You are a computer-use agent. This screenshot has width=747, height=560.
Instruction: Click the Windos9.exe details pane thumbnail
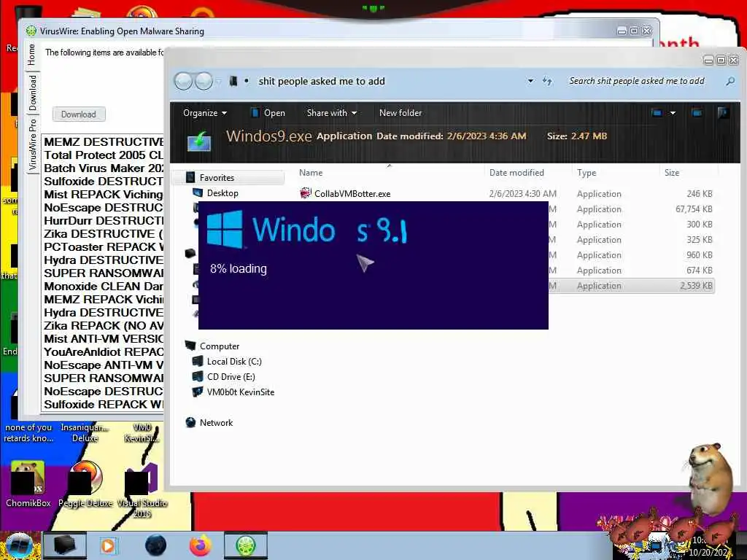click(x=200, y=141)
